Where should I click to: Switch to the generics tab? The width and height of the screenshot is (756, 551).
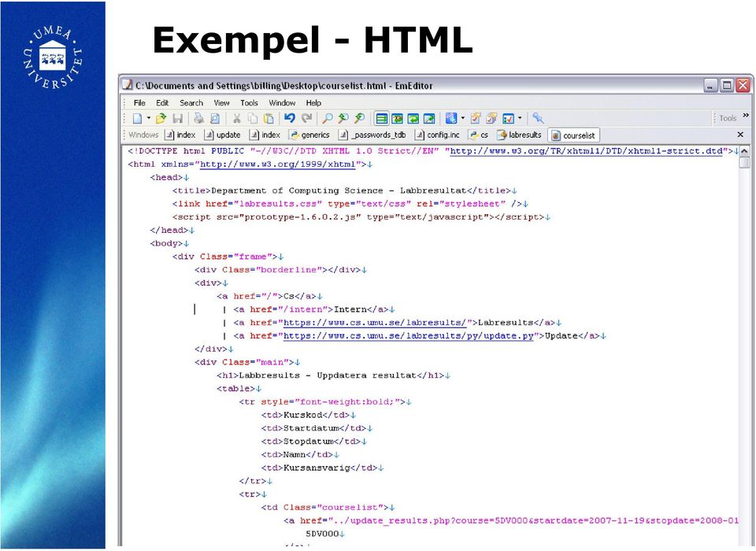click(x=309, y=135)
